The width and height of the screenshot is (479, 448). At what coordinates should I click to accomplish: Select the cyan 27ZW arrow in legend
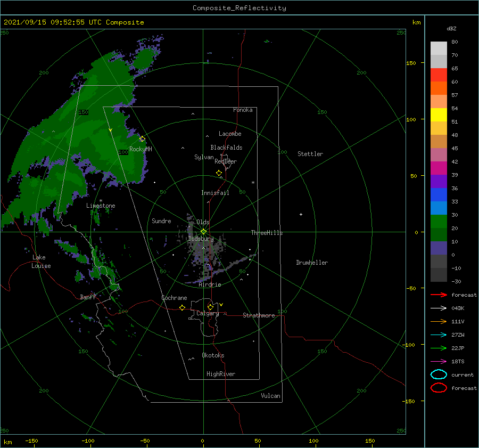pos(439,335)
